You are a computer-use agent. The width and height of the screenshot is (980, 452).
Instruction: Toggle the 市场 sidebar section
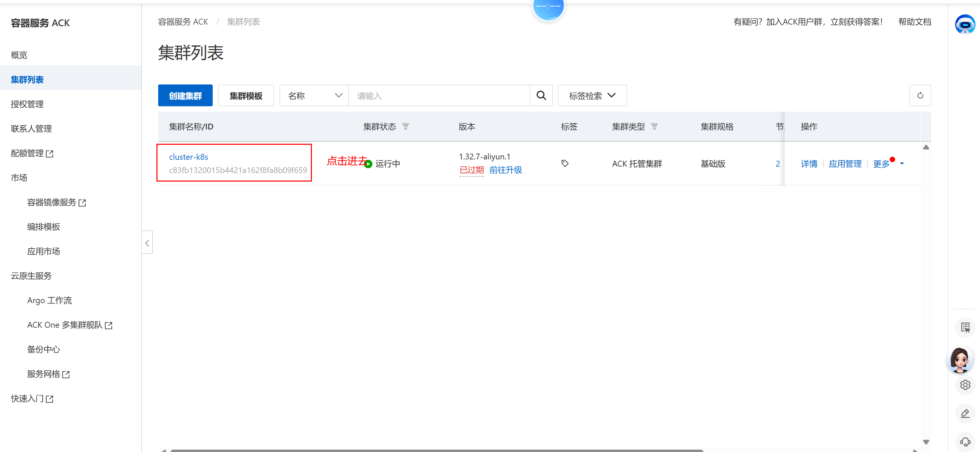19,177
